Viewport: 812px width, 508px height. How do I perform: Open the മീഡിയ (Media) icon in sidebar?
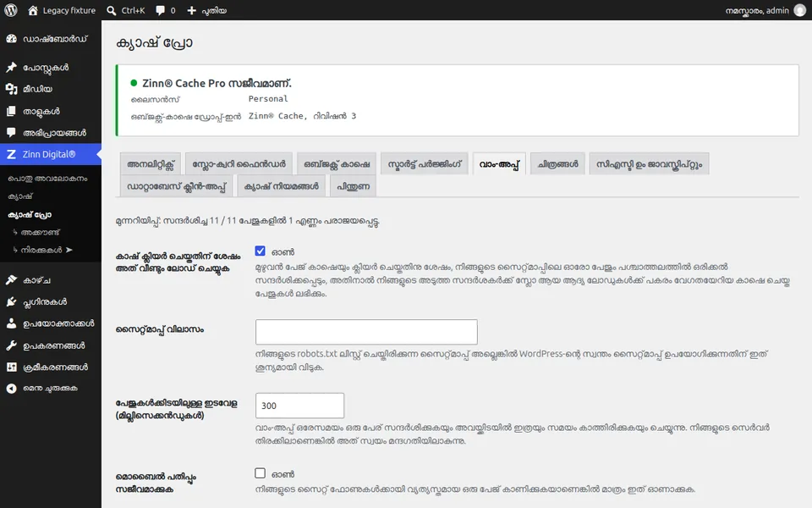click(x=11, y=89)
